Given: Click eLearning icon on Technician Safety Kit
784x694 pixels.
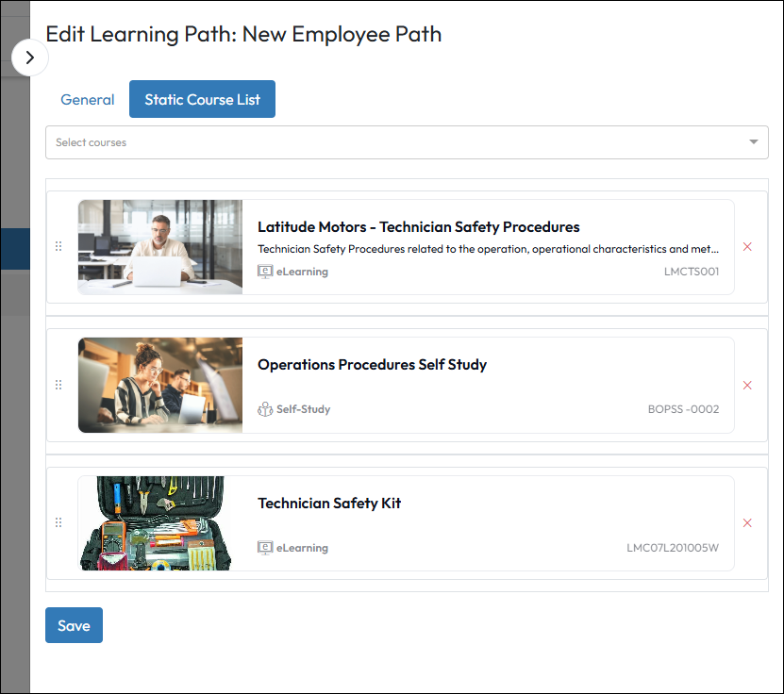Looking at the screenshot, I should pyautogui.click(x=265, y=548).
